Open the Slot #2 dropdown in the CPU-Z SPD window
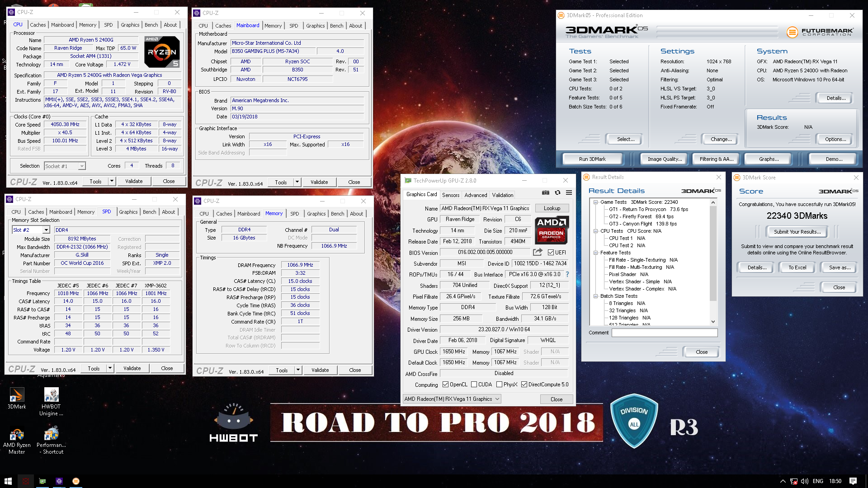Viewport: 868px width, 488px height. point(46,230)
